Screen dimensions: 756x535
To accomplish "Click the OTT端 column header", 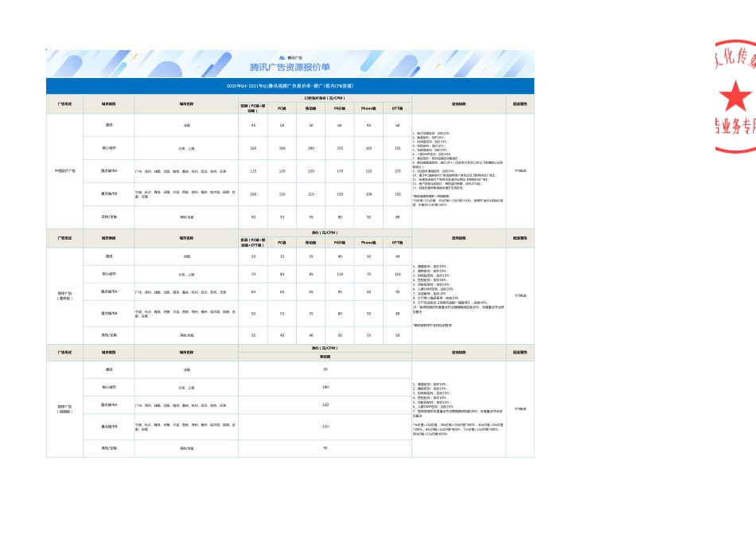I will click(x=399, y=108).
